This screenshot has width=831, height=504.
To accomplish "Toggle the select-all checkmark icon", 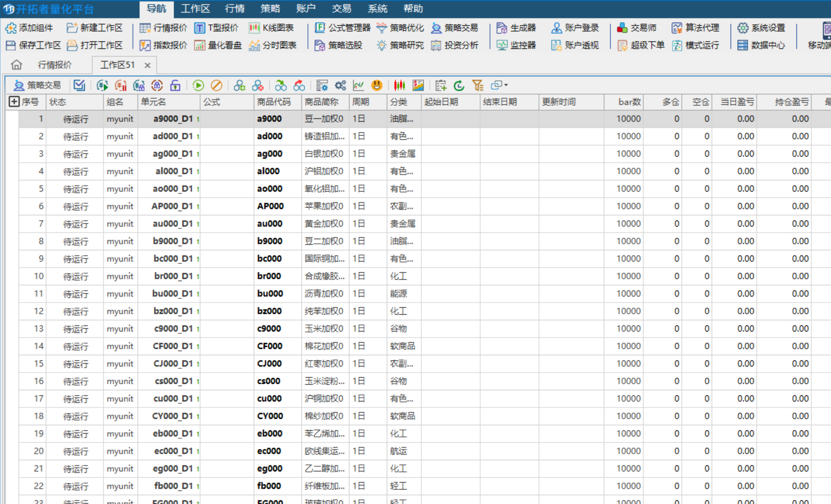I will click(x=79, y=85).
